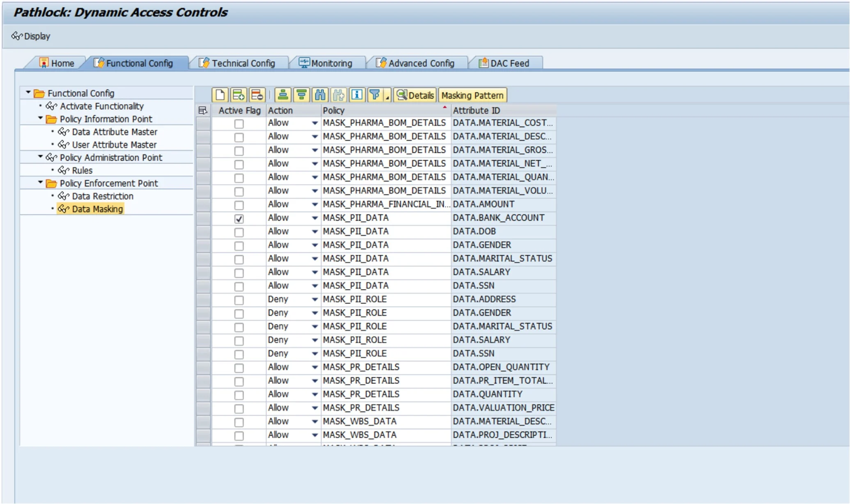
Task: Click the Policy Administration Point glasses icon
Action: (51, 158)
